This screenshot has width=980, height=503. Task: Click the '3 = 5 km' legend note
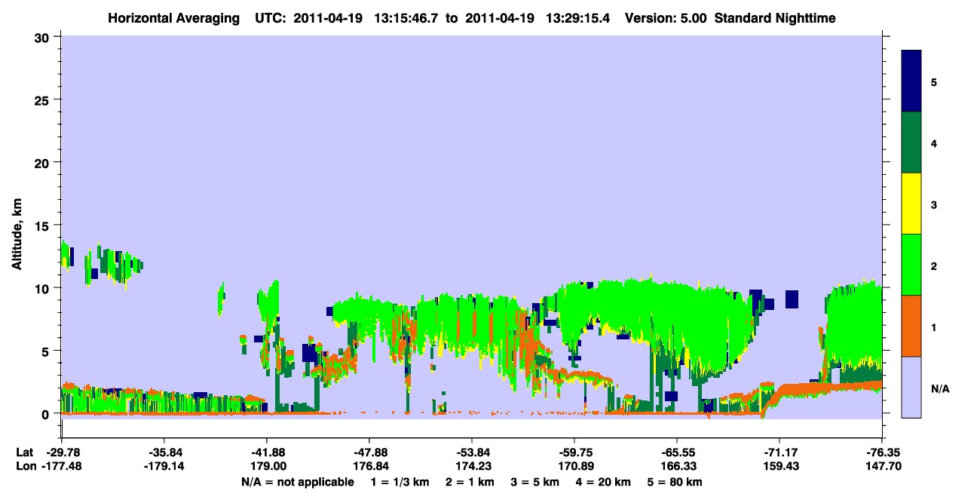[535, 482]
